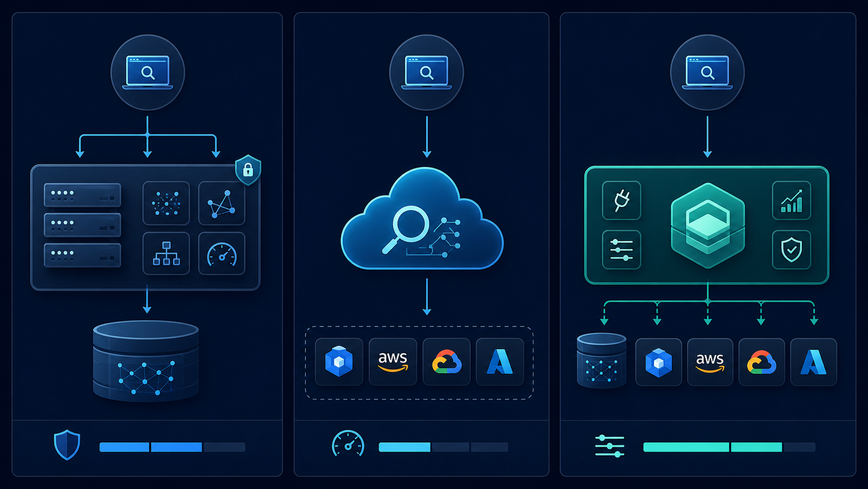
Task: Click the blue segmented progress bar
Action: coord(172,447)
